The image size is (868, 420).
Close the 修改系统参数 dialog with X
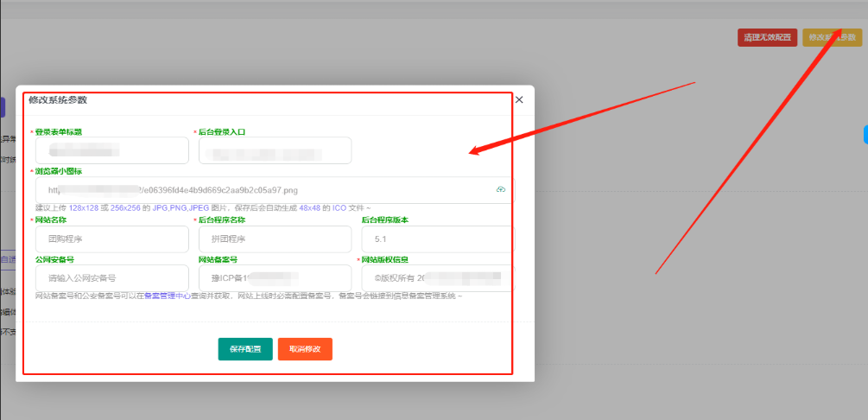pos(519,100)
